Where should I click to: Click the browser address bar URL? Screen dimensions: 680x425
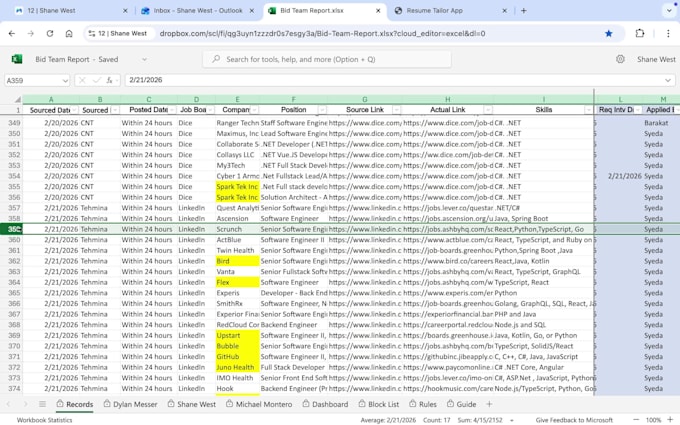pyautogui.click(x=322, y=33)
